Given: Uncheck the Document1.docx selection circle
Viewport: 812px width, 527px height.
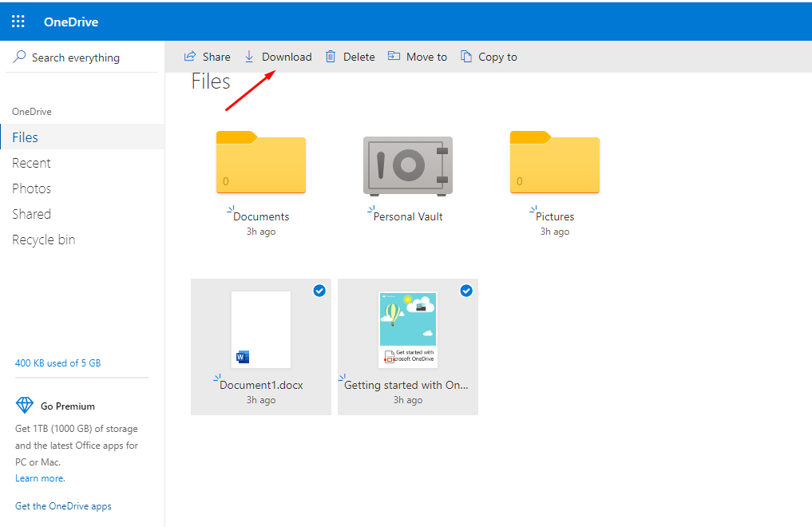Looking at the screenshot, I should click(319, 291).
